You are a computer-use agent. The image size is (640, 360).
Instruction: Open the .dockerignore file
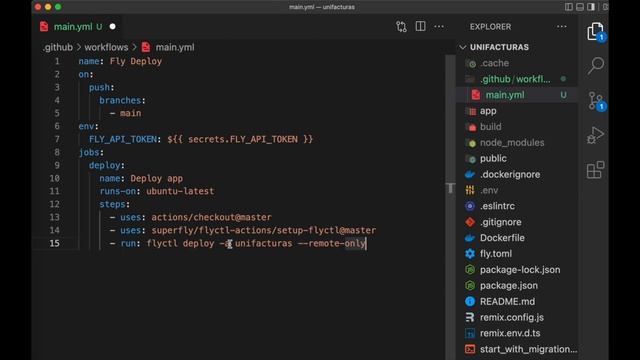point(510,174)
